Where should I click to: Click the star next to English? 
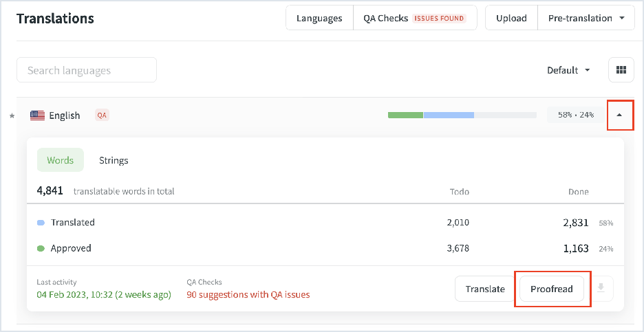[x=12, y=116]
